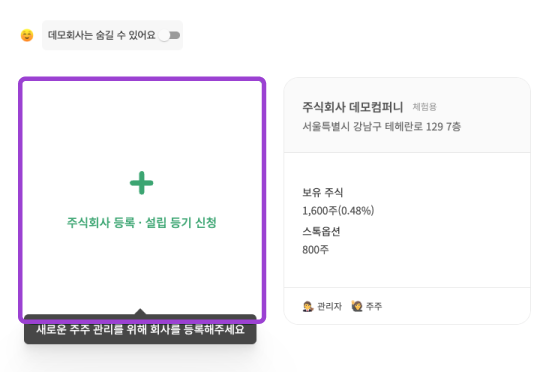Toggle the 데모회사 hide switch
551x373 pixels.
169,35
